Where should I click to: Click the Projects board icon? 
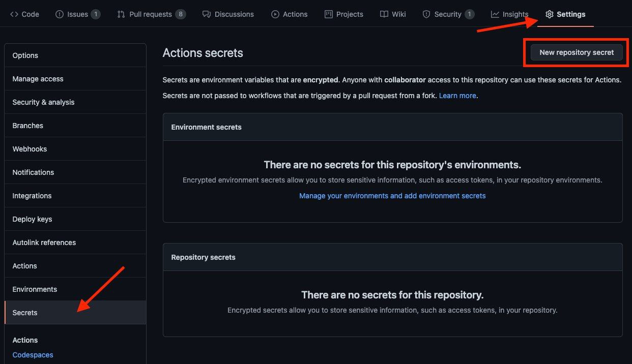(x=329, y=14)
